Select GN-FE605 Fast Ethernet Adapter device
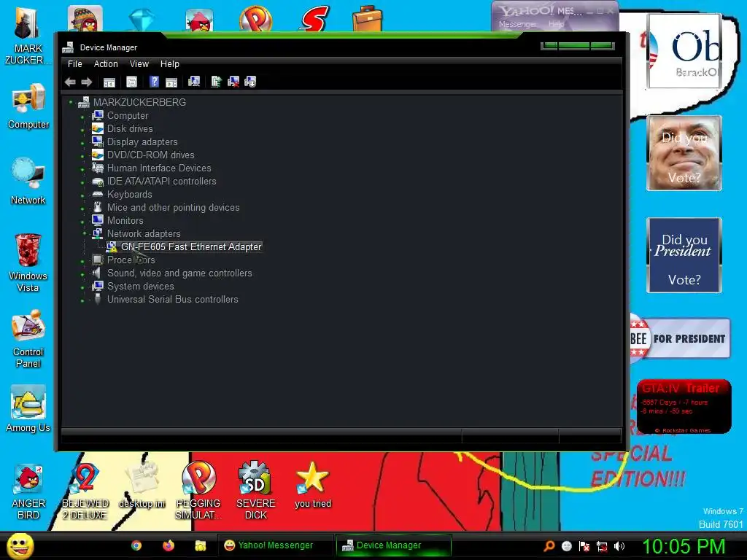The width and height of the screenshot is (747, 560). [191, 246]
